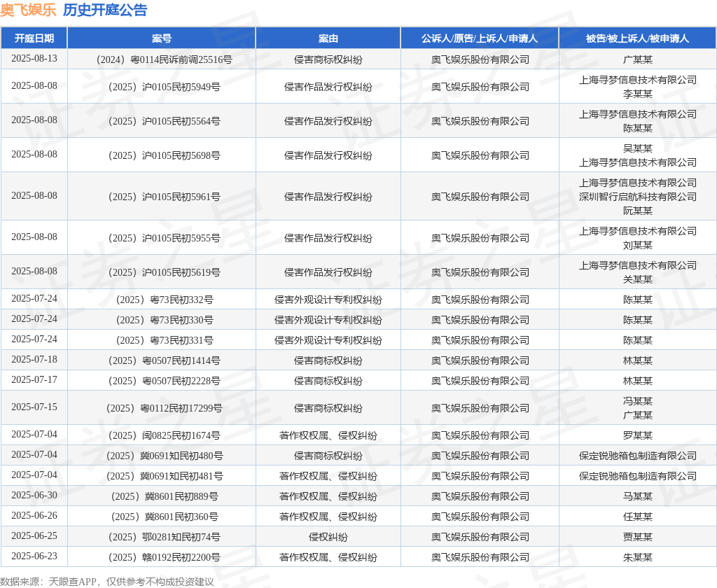Click 侵害外观设计专利权纠纷 in the 332号 row
The image size is (717, 588).
point(328,300)
